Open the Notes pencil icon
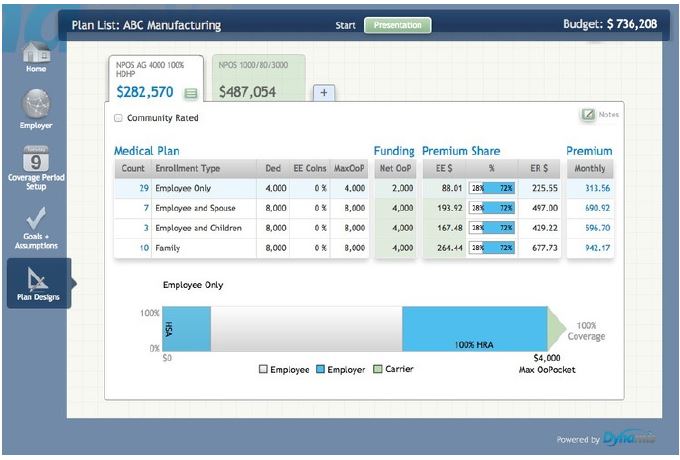Image resolution: width=680 pixels, height=460 pixels. pyautogui.click(x=588, y=114)
